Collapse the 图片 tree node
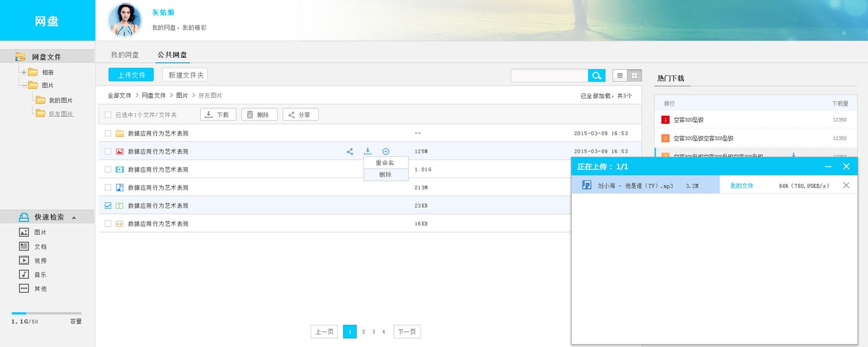 [x=24, y=85]
